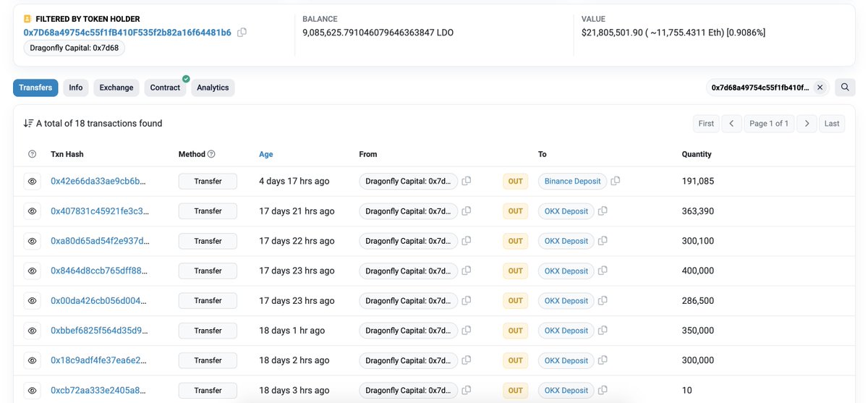Copy From address in the 300,100 row
This screenshot has width=868, height=403.
pos(467,241)
